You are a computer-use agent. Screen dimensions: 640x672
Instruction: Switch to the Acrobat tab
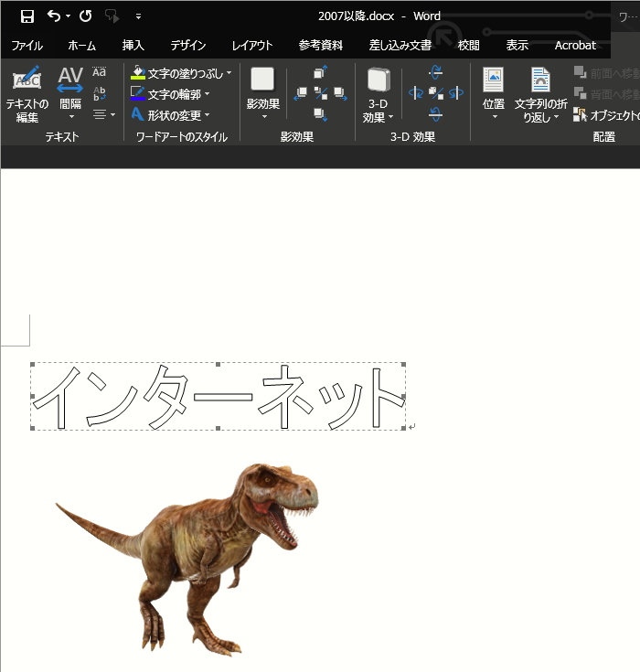tap(575, 46)
